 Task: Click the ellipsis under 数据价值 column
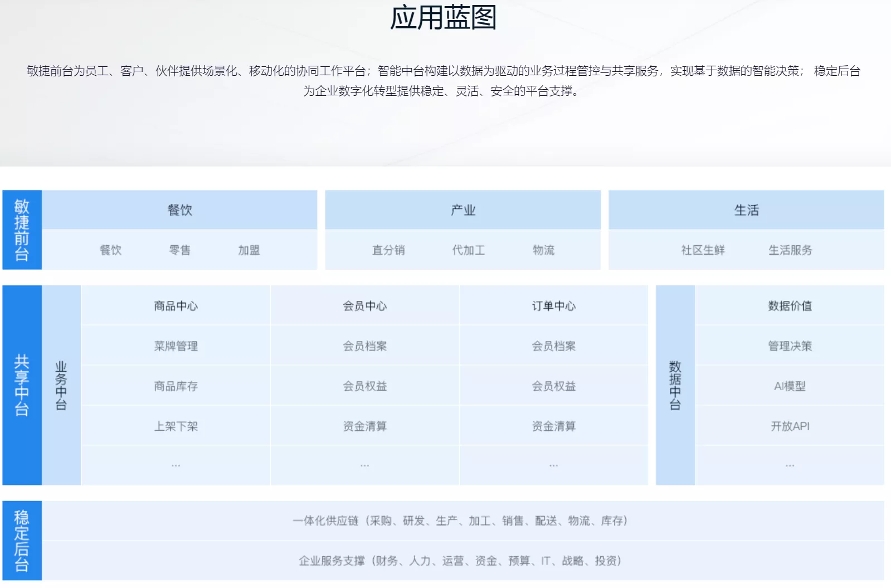[790, 465]
